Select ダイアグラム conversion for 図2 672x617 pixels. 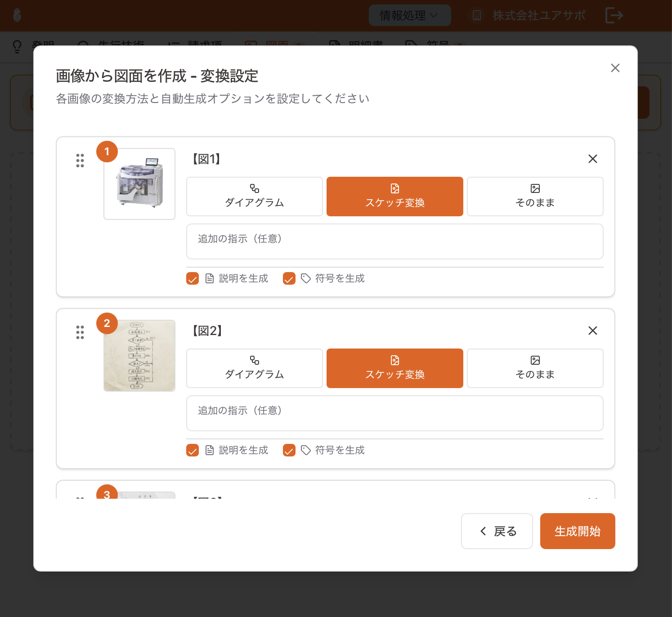(254, 368)
